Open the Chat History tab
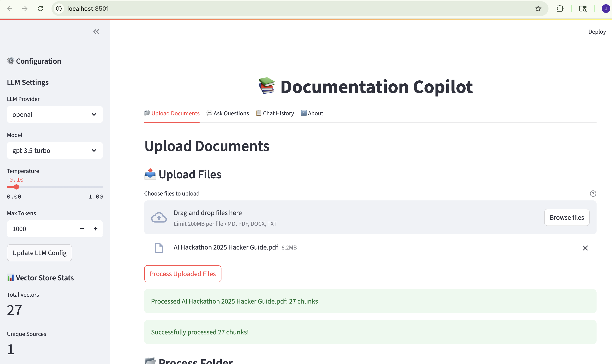This screenshot has height=364, width=612. pyautogui.click(x=275, y=113)
